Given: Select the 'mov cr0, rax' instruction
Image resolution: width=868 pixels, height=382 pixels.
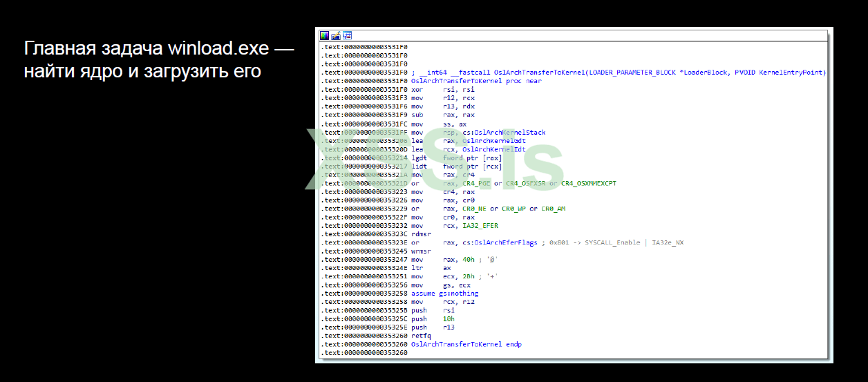Looking at the screenshot, I should point(443,217).
